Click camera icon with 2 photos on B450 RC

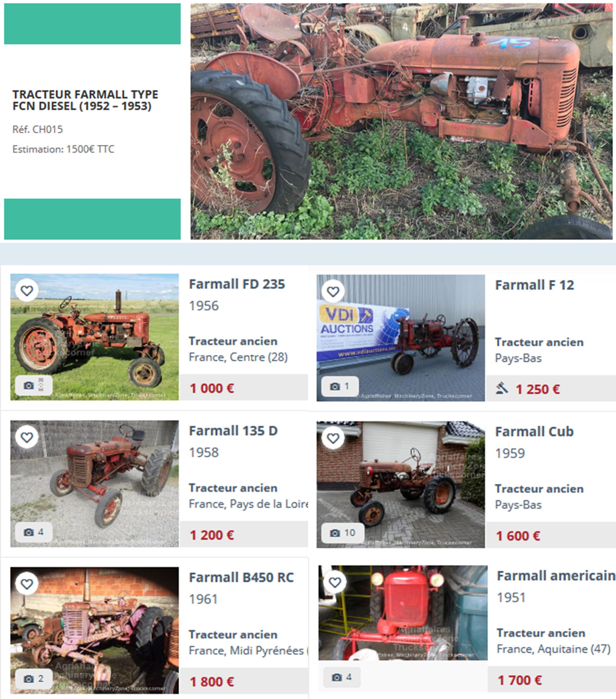(29, 679)
